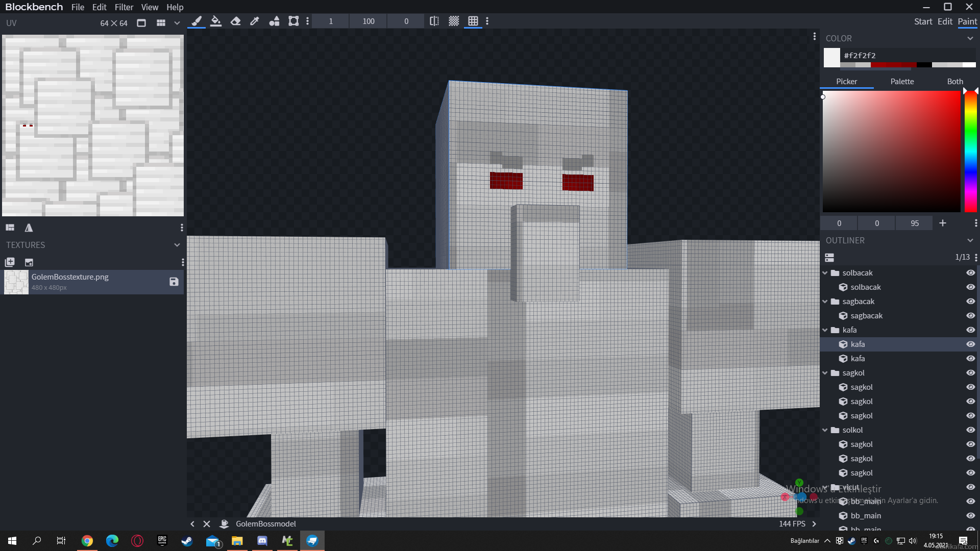This screenshot has height=551, width=980.
Task: Toggle visibility of selected kafa cube
Action: point(970,344)
